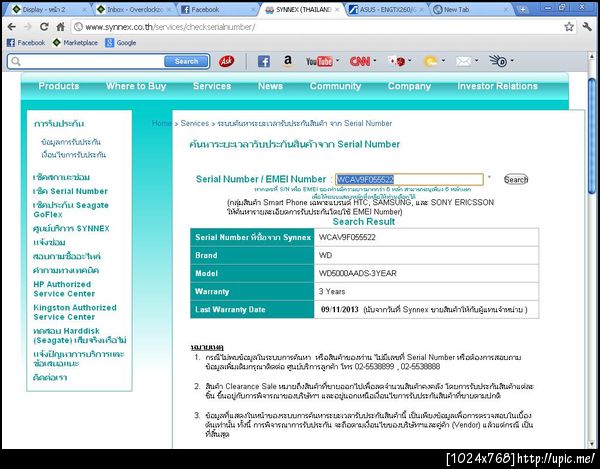Focus the Serial Number input field
Viewport: 600px width, 469px height.
pos(409,179)
